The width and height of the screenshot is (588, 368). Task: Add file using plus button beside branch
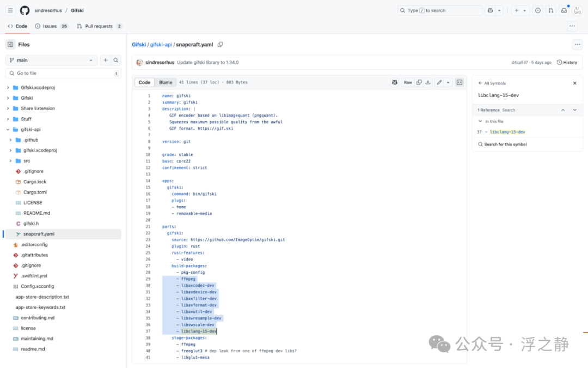106,60
